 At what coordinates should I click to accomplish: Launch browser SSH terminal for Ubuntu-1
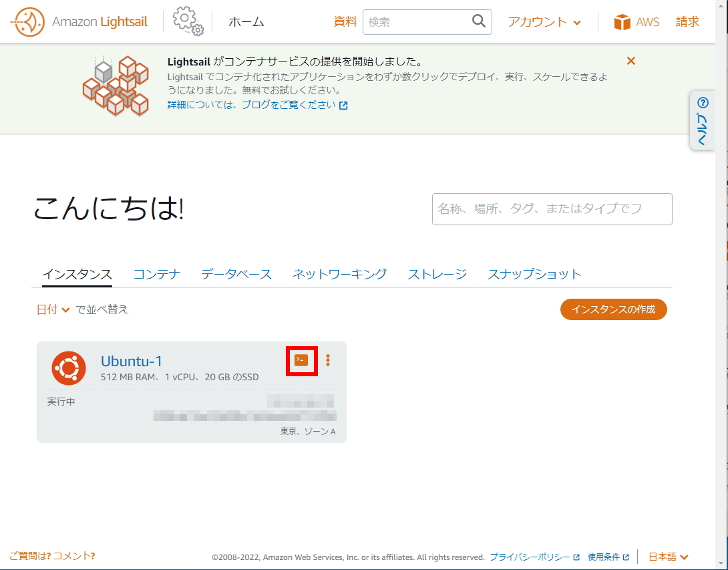click(301, 360)
